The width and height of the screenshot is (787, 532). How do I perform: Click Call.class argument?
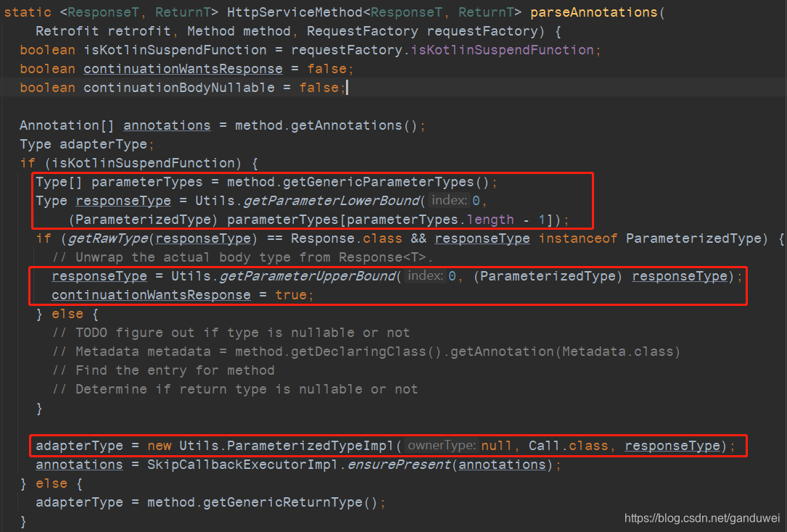coord(568,446)
